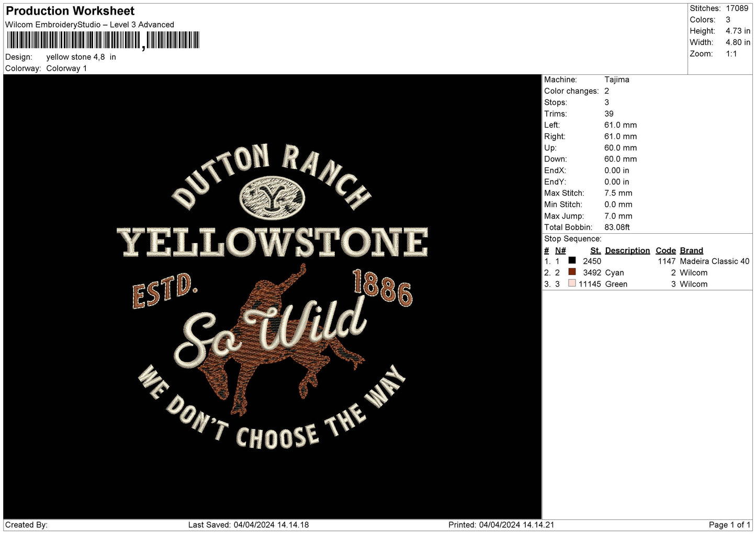This screenshot has height=534, width=756.
Task: Click the Up value 60.0 mm
Action: [x=620, y=148]
